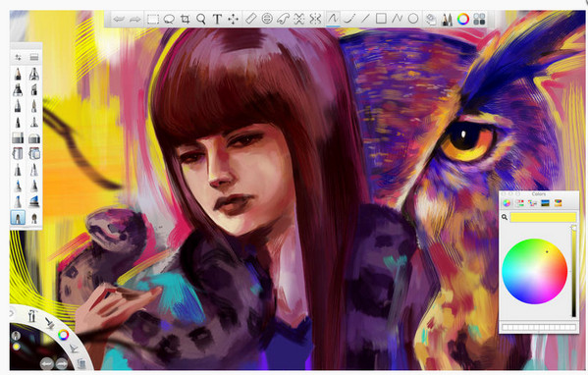588x375 pixels.
Task: Select the straight Line draw tool
Action: coord(365,18)
